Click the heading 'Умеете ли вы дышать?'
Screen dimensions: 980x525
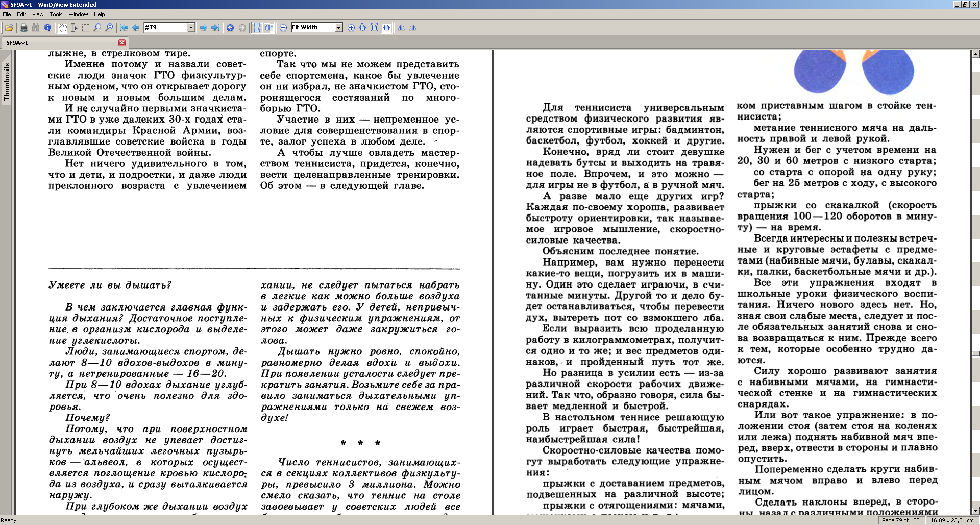pos(110,285)
